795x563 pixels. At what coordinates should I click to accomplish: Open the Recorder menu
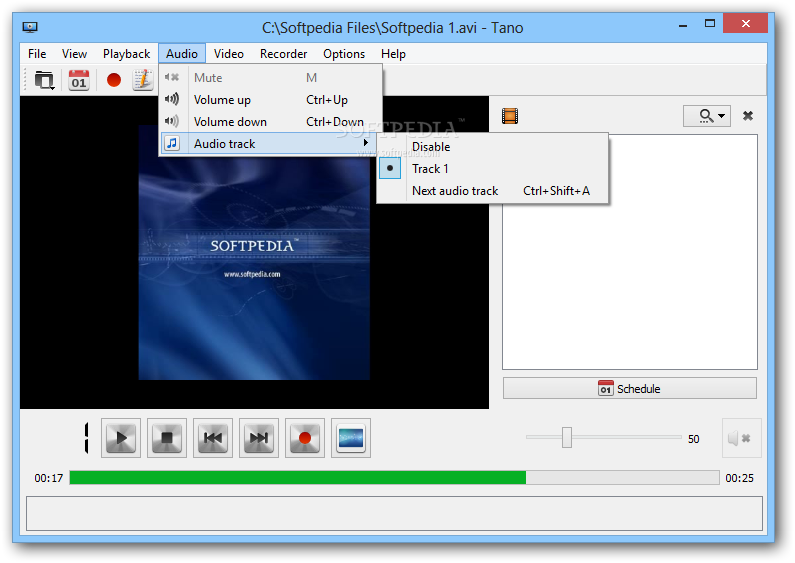click(x=283, y=54)
